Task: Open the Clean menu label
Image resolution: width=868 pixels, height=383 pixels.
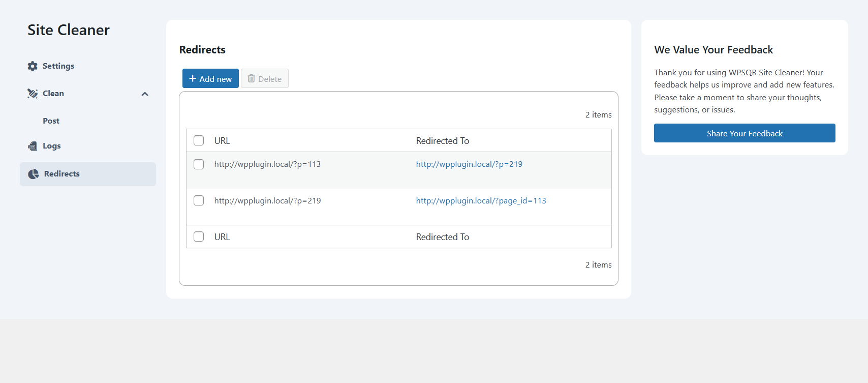Action: coord(53,94)
